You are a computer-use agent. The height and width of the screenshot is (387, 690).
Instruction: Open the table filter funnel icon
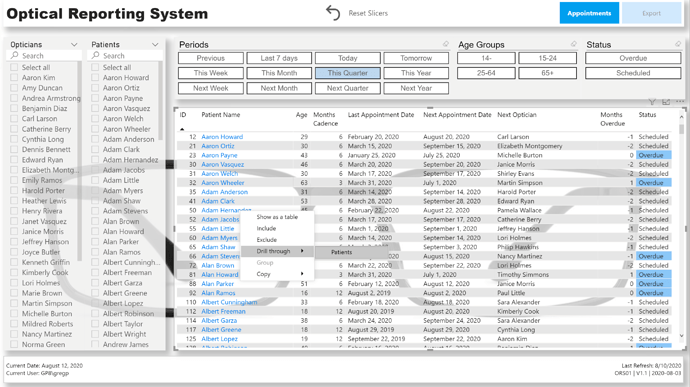point(652,102)
